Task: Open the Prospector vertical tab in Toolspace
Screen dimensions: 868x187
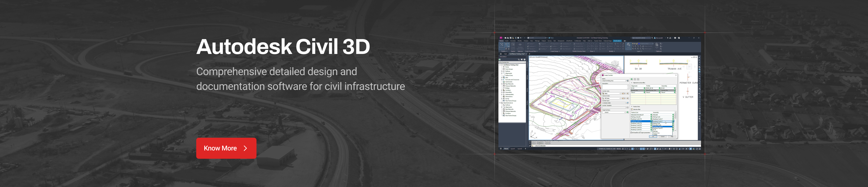Action: [x=527, y=65]
